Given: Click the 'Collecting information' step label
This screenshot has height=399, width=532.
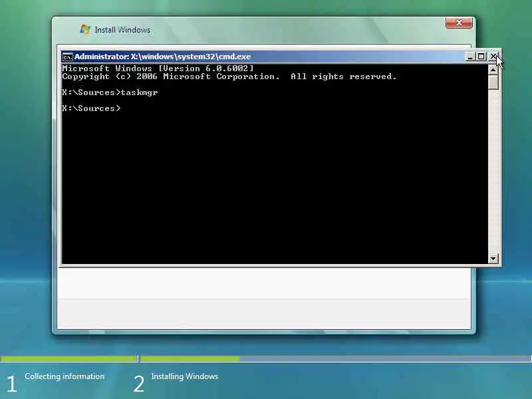Looking at the screenshot, I should click(65, 376).
